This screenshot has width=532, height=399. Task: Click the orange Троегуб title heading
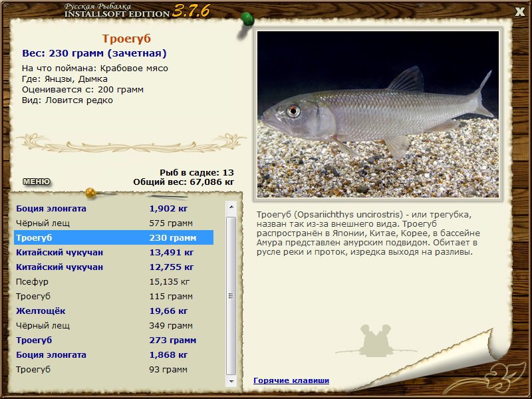point(126,39)
